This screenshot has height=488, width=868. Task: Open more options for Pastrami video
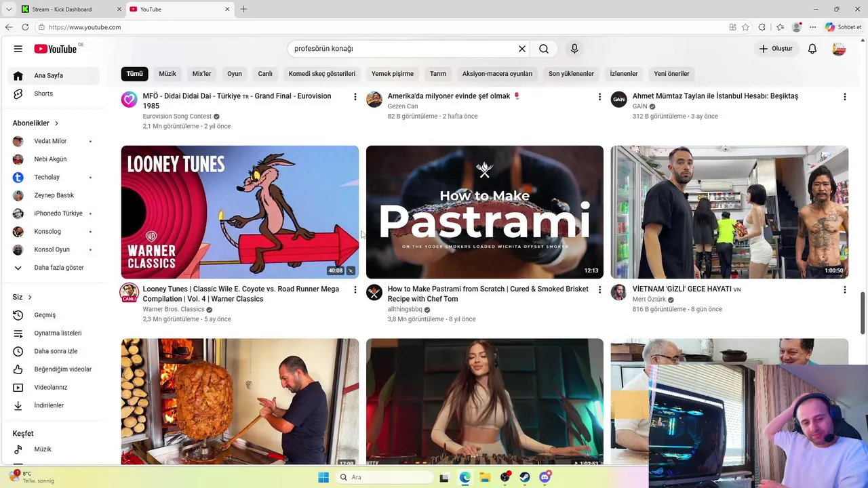pos(599,289)
